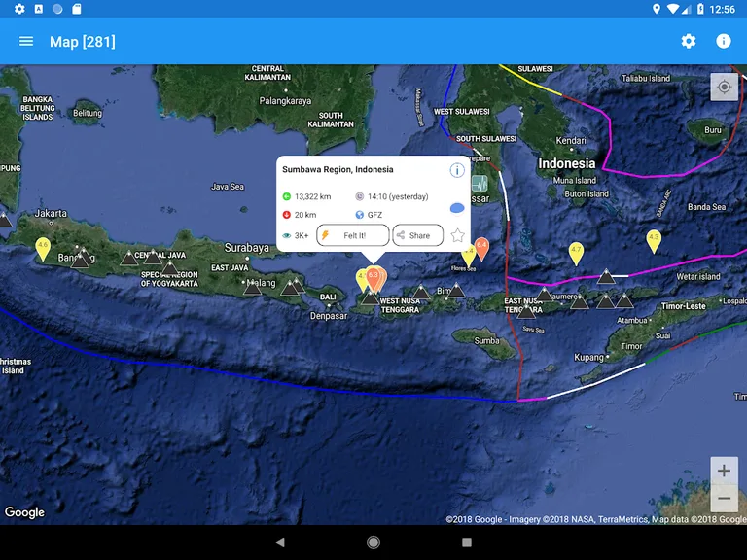Share the Sumbawa earthquake

click(x=418, y=235)
